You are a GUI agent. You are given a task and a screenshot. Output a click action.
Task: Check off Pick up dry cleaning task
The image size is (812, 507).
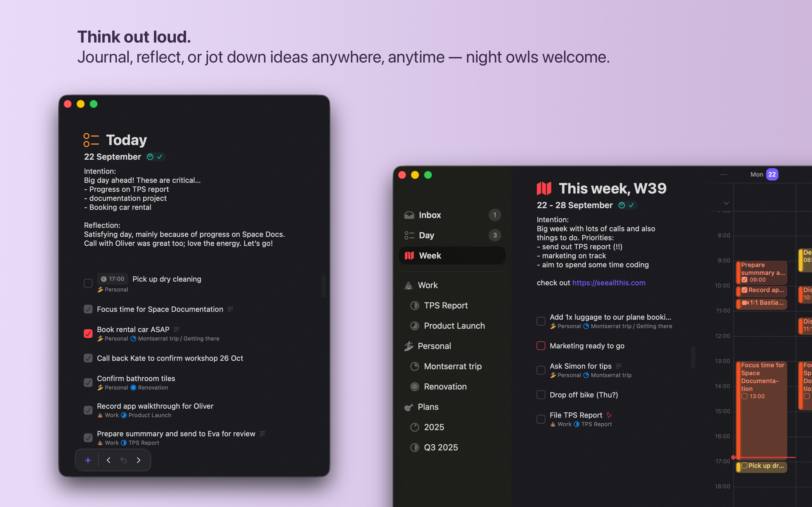click(88, 283)
